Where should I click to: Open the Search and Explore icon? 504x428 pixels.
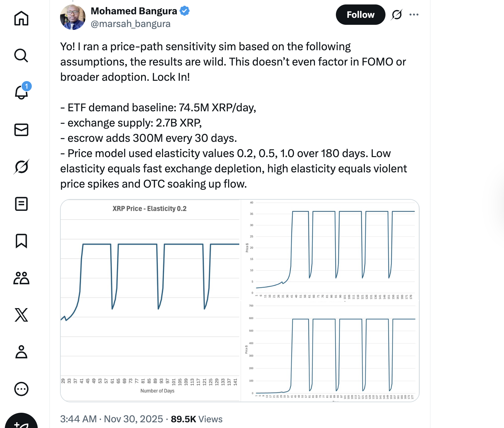[21, 55]
